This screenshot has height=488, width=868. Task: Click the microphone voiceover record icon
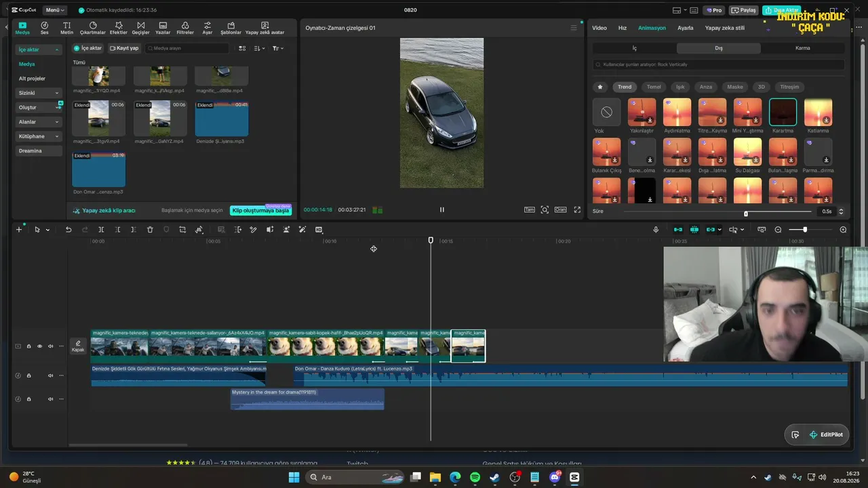pyautogui.click(x=656, y=230)
